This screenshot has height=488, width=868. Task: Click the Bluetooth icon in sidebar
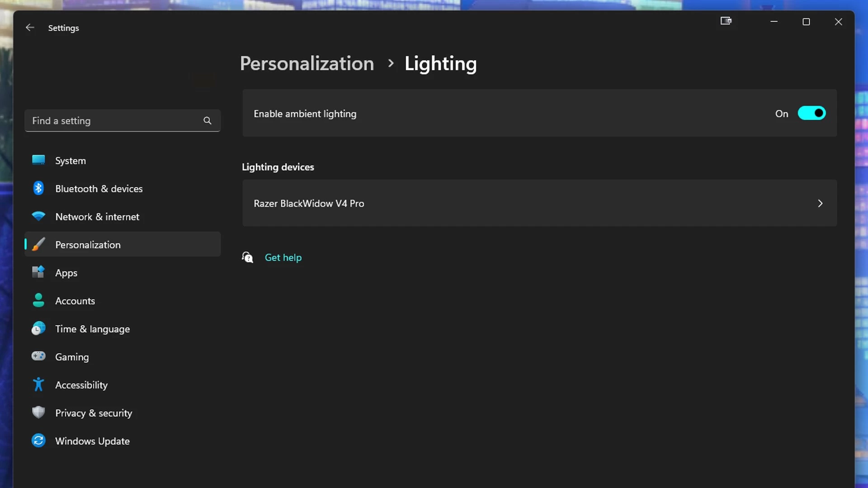(x=38, y=188)
